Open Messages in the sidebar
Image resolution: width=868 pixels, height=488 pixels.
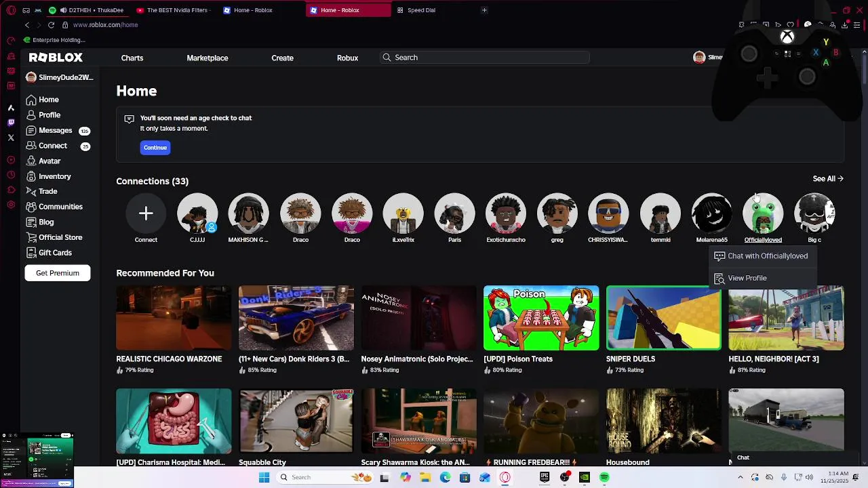tap(49, 130)
